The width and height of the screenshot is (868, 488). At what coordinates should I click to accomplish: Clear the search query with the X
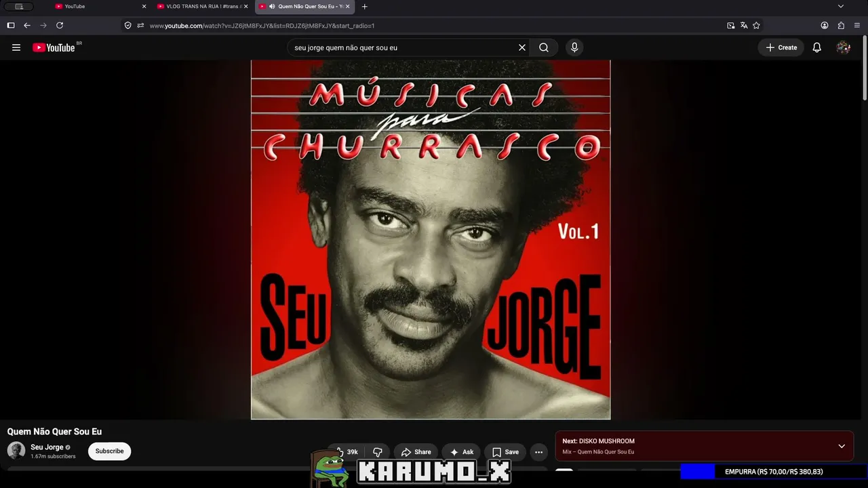[522, 47]
